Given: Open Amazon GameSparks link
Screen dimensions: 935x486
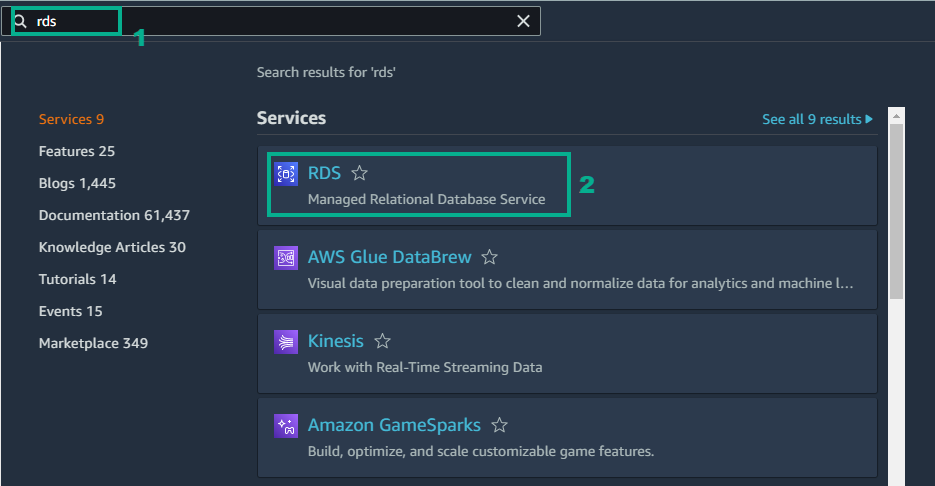Looking at the screenshot, I should [394, 425].
